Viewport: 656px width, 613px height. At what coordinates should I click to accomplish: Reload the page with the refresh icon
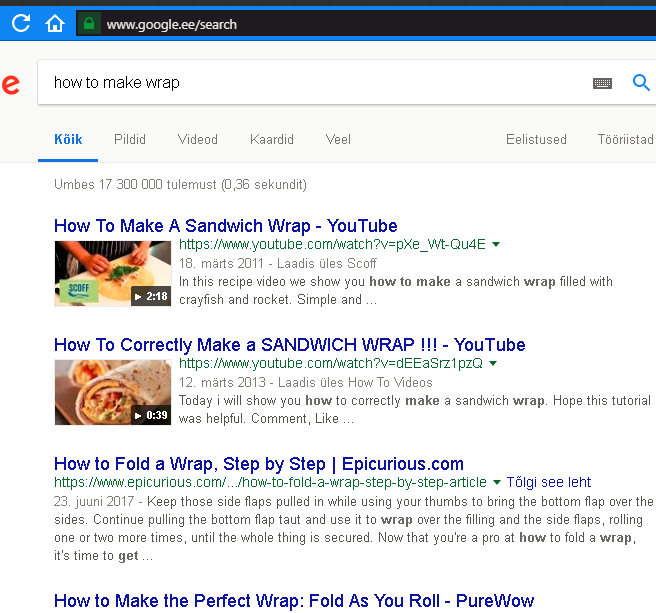21,23
